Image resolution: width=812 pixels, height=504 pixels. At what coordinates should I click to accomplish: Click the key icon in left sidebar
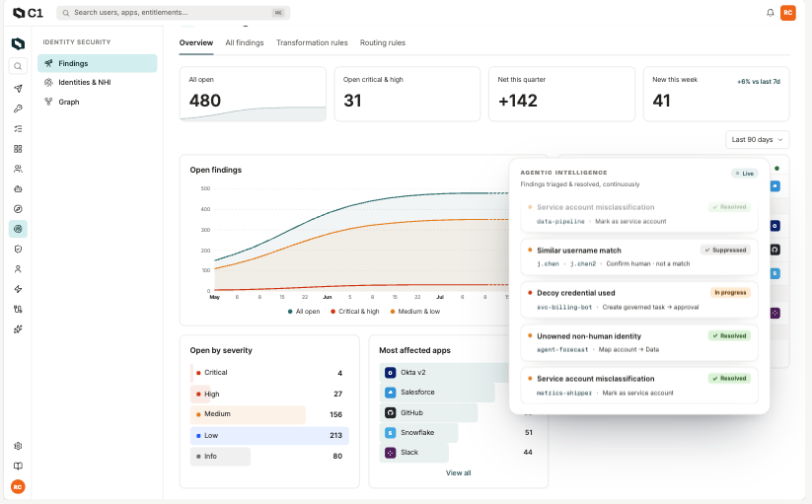(x=18, y=108)
